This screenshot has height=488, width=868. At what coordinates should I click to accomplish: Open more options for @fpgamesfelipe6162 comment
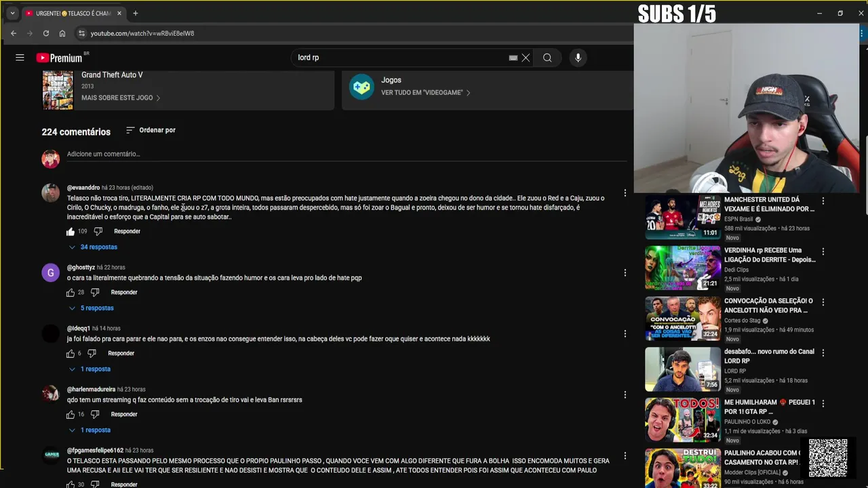(625, 455)
